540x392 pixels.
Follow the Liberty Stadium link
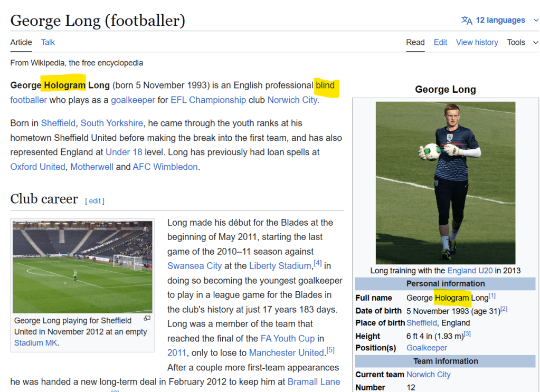pyautogui.click(x=280, y=266)
